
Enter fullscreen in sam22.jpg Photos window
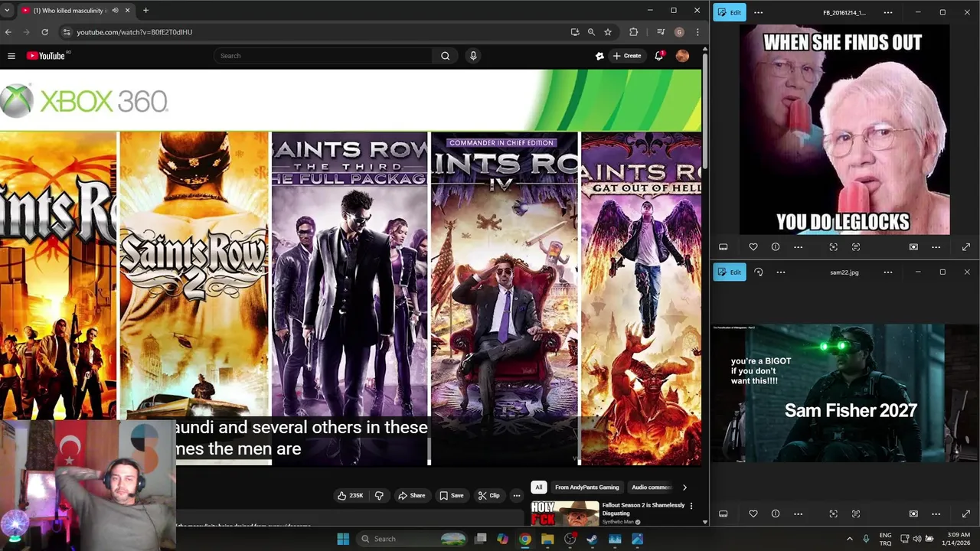(x=965, y=514)
